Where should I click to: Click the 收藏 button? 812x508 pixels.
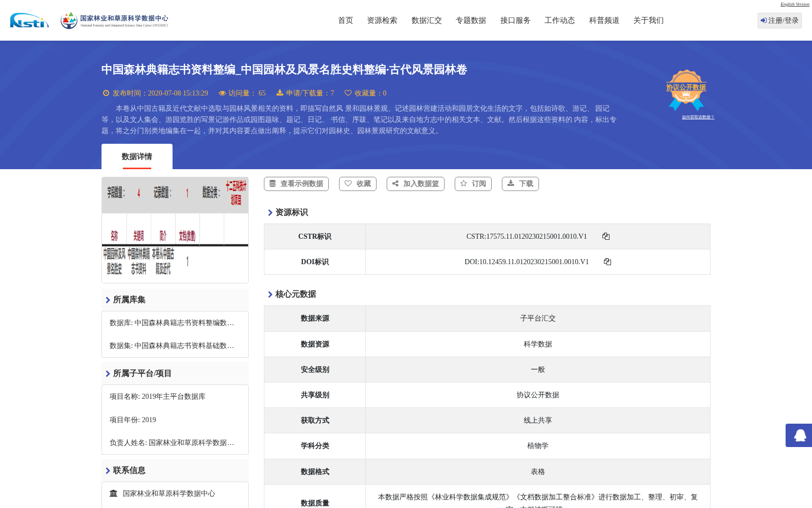[x=358, y=184]
